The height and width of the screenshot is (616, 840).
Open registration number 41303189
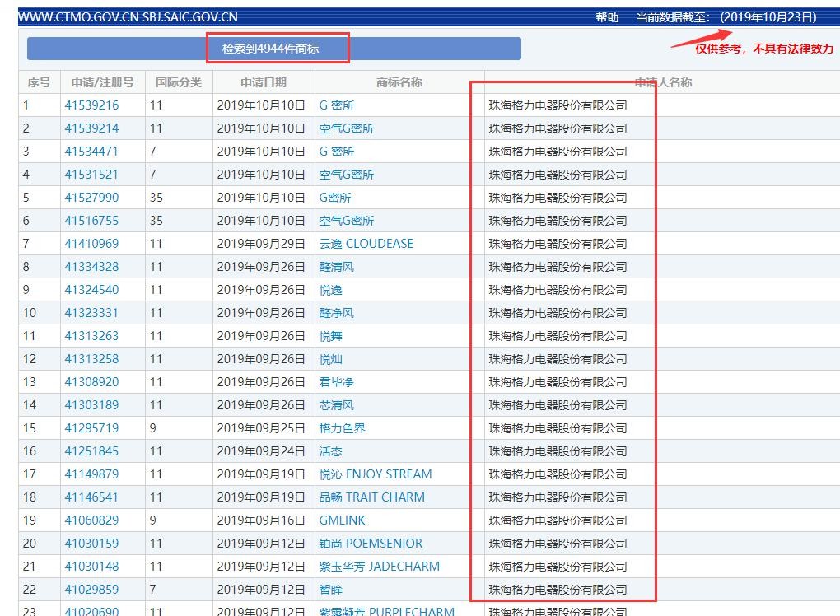[91, 405]
